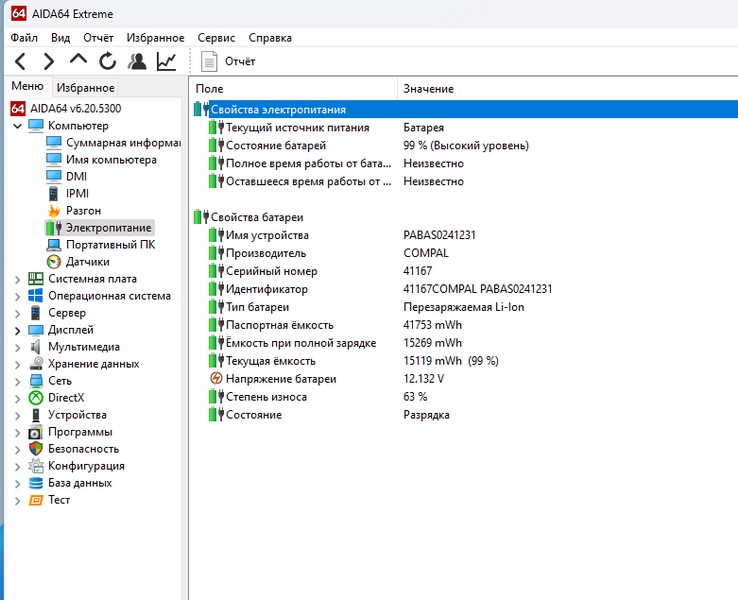This screenshot has width=738, height=600.
Task: Expand the Мультимедиа tree node
Action: (18, 348)
